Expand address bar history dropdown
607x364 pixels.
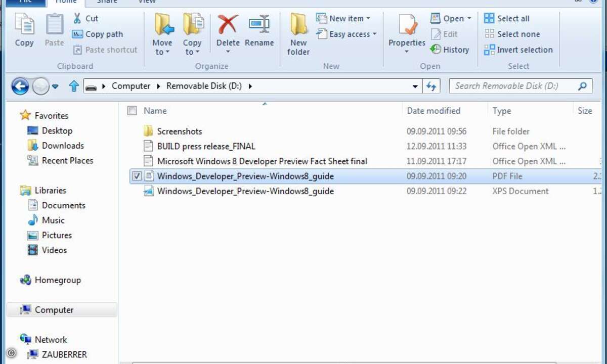point(415,86)
